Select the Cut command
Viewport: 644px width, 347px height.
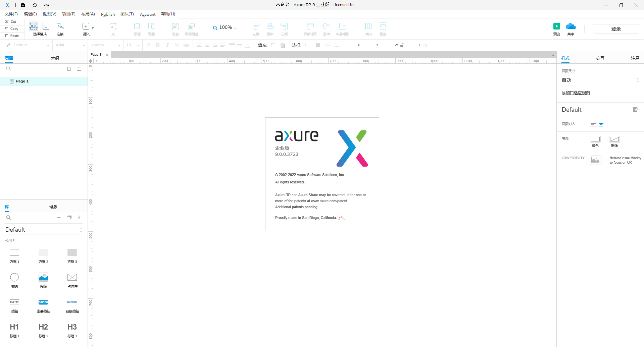(x=11, y=21)
